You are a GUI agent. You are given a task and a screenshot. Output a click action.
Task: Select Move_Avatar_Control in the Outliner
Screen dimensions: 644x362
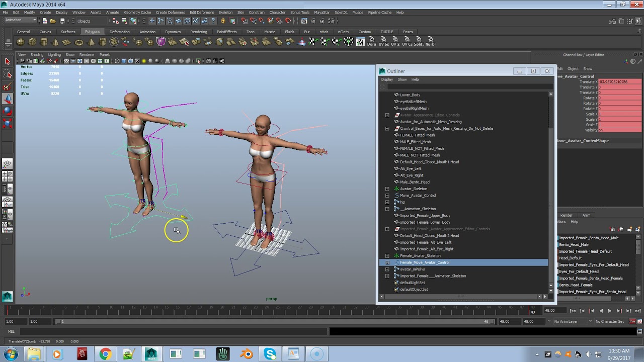tap(418, 196)
